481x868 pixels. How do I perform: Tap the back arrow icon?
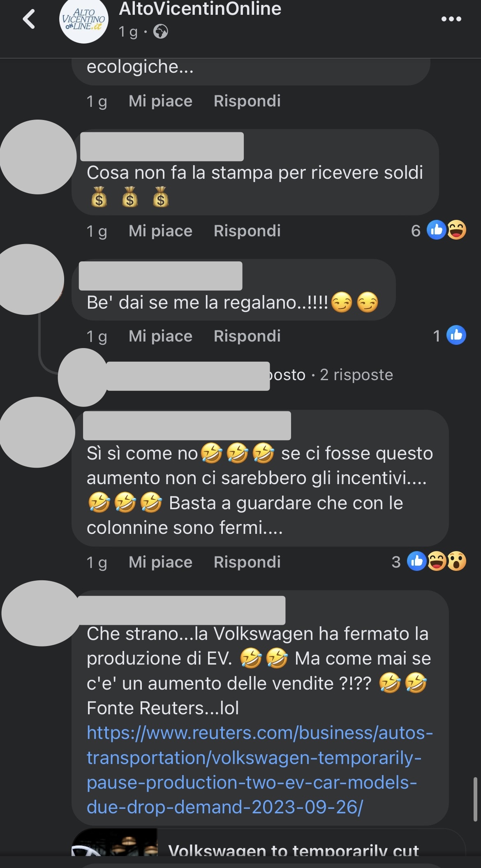click(29, 19)
